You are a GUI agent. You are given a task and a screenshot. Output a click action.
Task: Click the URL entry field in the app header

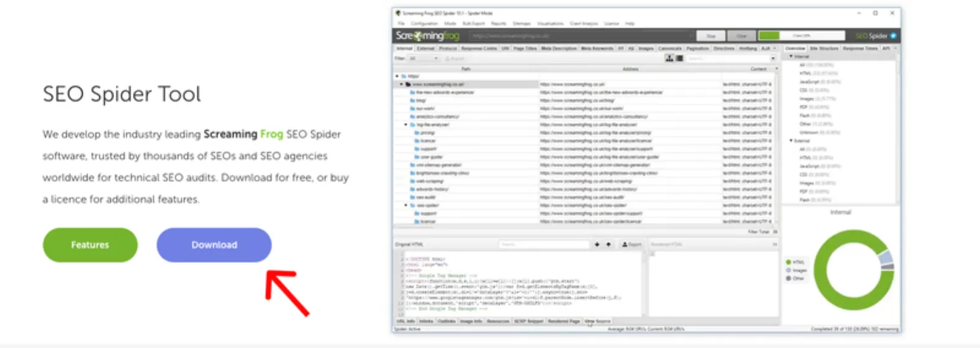[581, 36]
